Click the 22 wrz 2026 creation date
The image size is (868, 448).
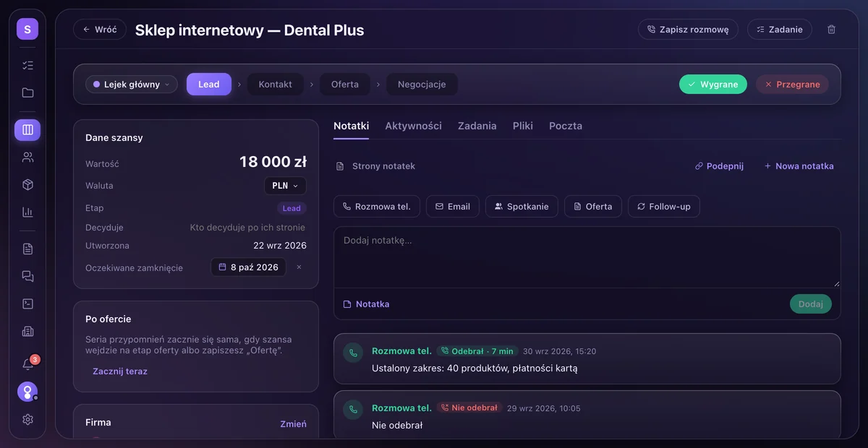point(280,246)
